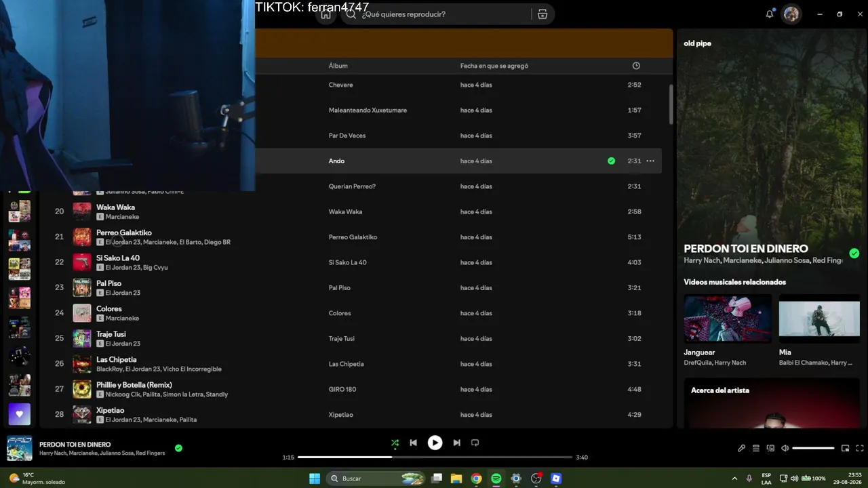Toggle saved checkmark on the Ando row
This screenshot has height=488, width=868.
[612, 161]
